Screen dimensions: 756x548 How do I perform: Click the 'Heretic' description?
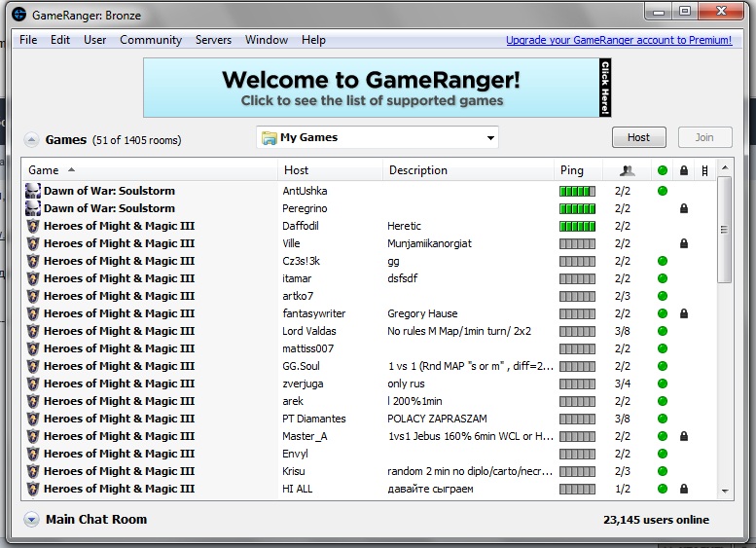(404, 226)
